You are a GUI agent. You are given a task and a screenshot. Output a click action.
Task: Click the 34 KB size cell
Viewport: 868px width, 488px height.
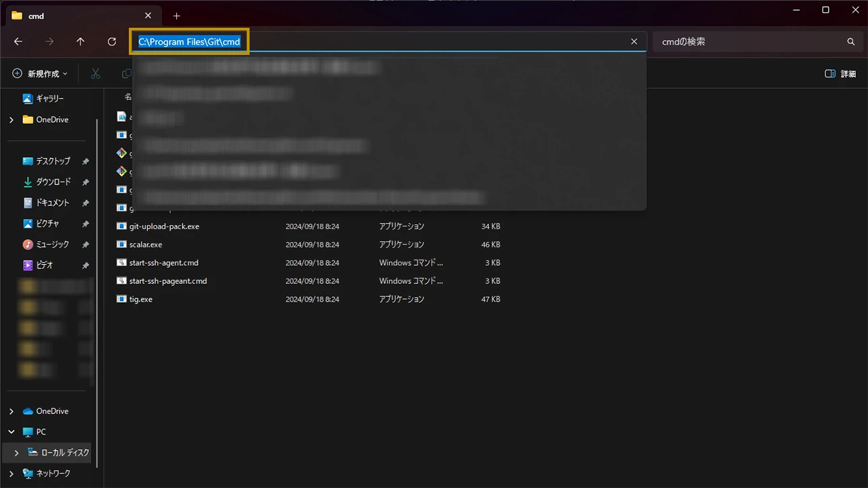490,226
